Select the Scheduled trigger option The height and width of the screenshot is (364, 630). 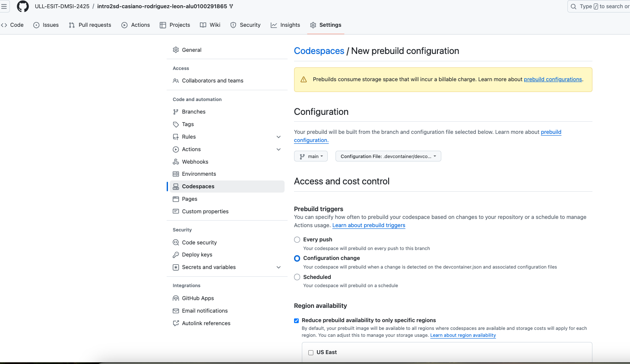[x=297, y=277]
